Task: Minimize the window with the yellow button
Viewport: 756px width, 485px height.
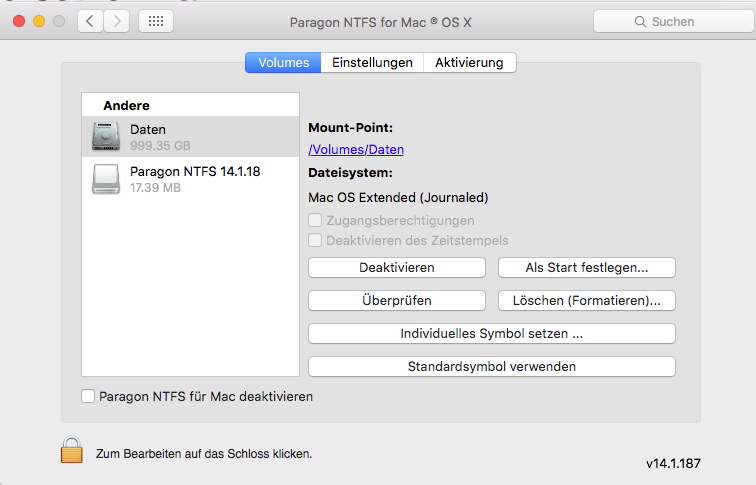Action: [x=39, y=21]
